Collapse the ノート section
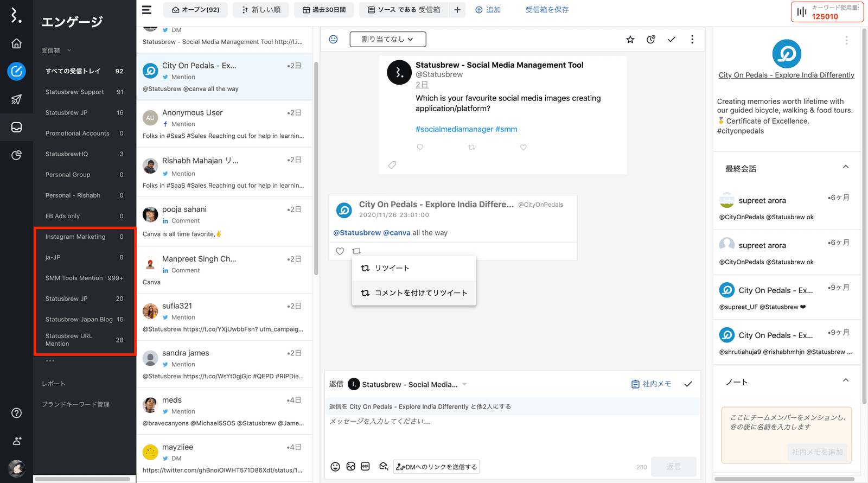 pos(845,380)
